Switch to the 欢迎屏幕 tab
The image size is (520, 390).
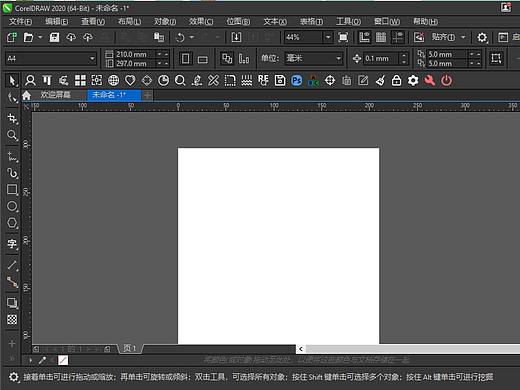coord(55,95)
